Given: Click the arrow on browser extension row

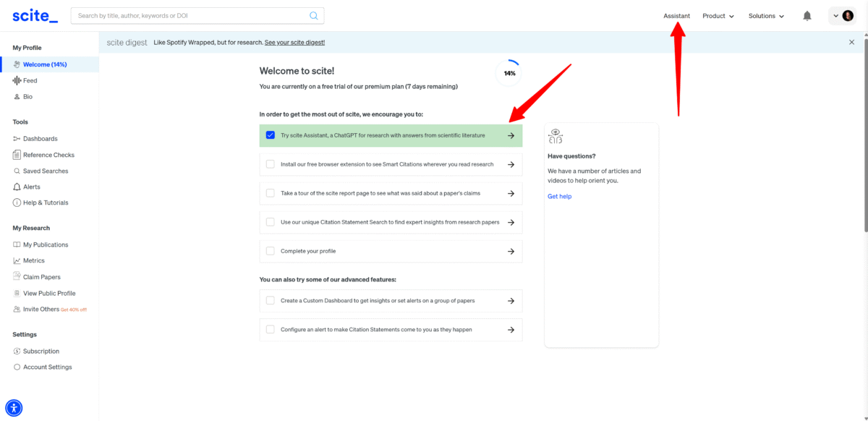Looking at the screenshot, I should 511,164.
